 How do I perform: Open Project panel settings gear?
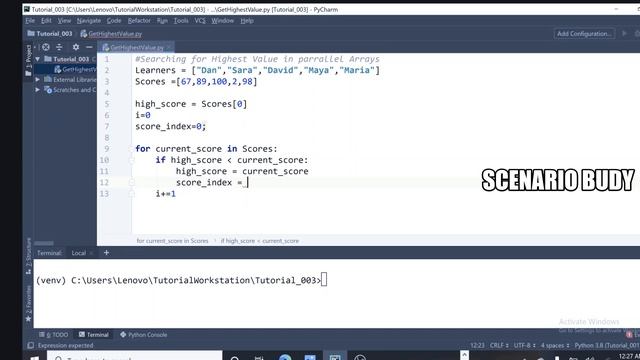point(76,47)
